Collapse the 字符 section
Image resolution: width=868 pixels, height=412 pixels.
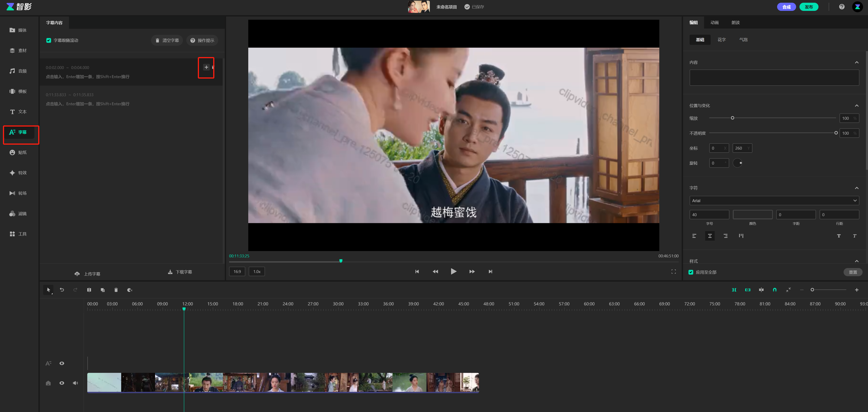click(856, 188)
